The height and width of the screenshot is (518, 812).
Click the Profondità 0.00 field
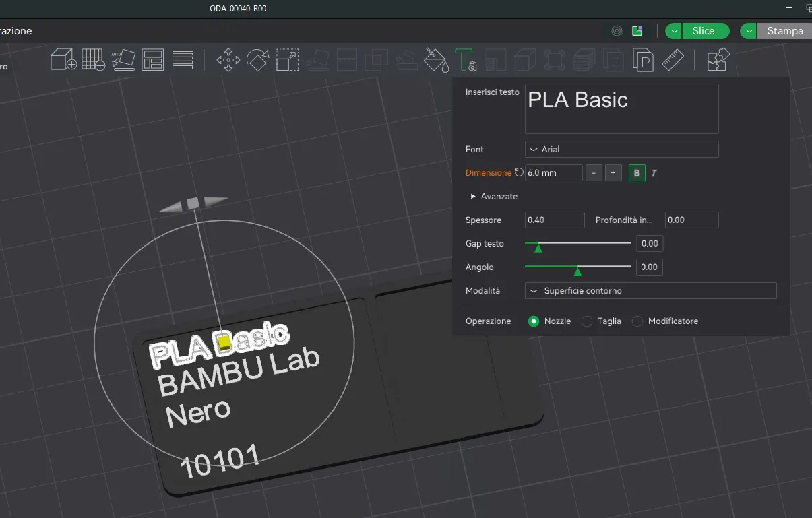(691, 220)
